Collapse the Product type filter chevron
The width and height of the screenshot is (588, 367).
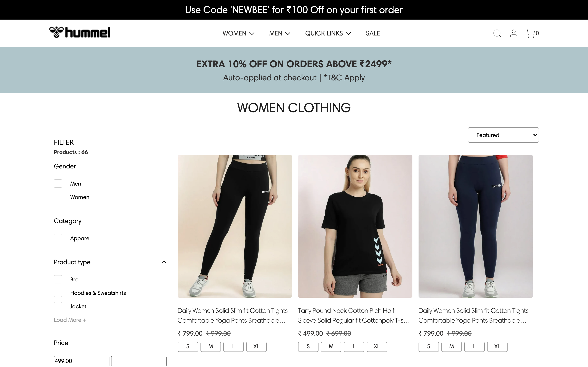click(x=164, y=262)
